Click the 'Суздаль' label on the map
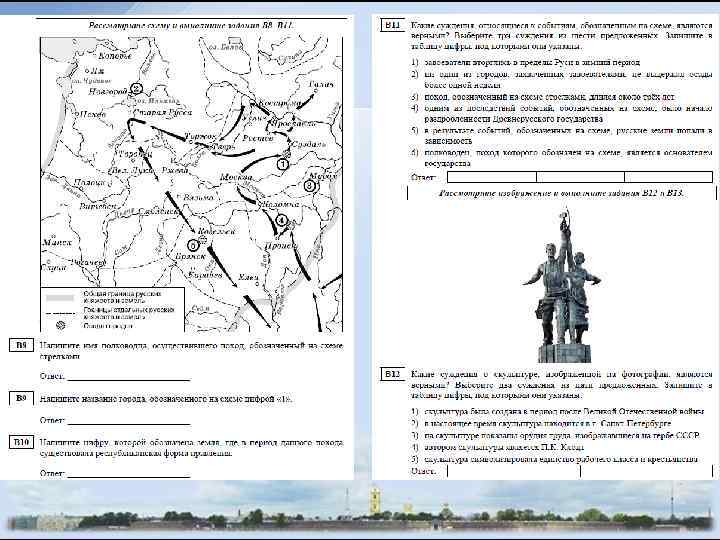The width and height of the screenshot is (720, 540). (x=309, y=144)
